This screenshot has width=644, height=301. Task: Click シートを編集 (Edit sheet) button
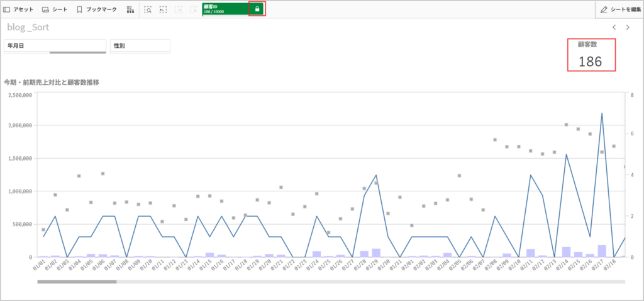pos(619,9)
